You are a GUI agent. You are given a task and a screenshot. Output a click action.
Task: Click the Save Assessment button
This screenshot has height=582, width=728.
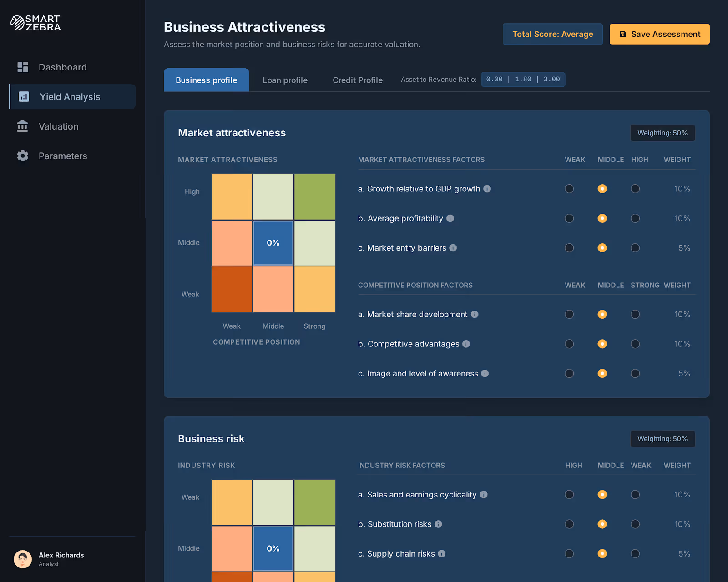[x=660, y=34]
